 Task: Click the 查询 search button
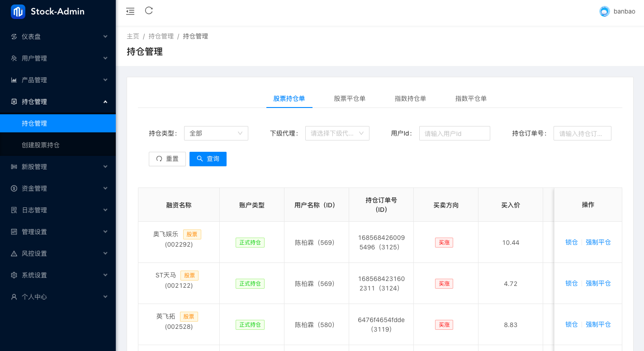[x=208, y=159]
